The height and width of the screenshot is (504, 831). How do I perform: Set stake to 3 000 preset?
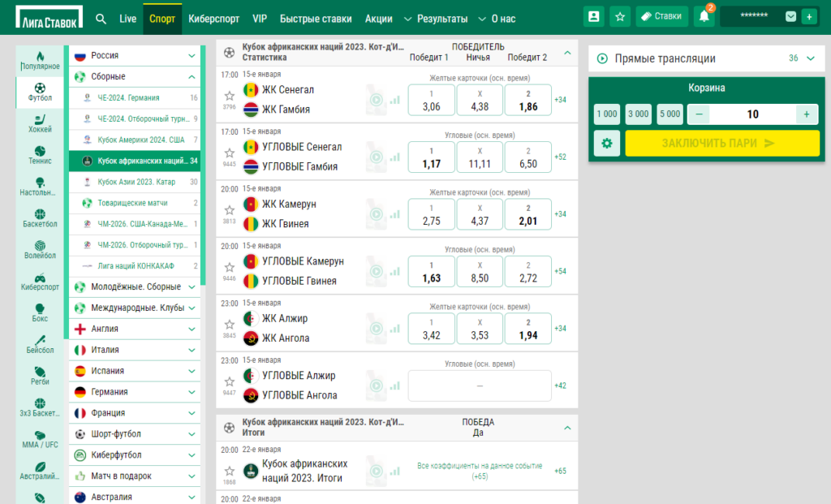[x=638, y=114]
